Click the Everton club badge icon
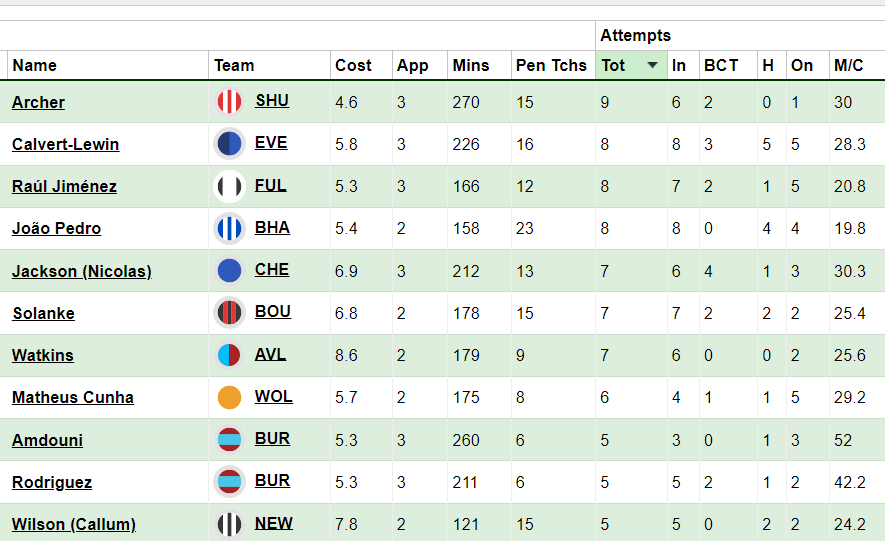 (x=230, y=144)
